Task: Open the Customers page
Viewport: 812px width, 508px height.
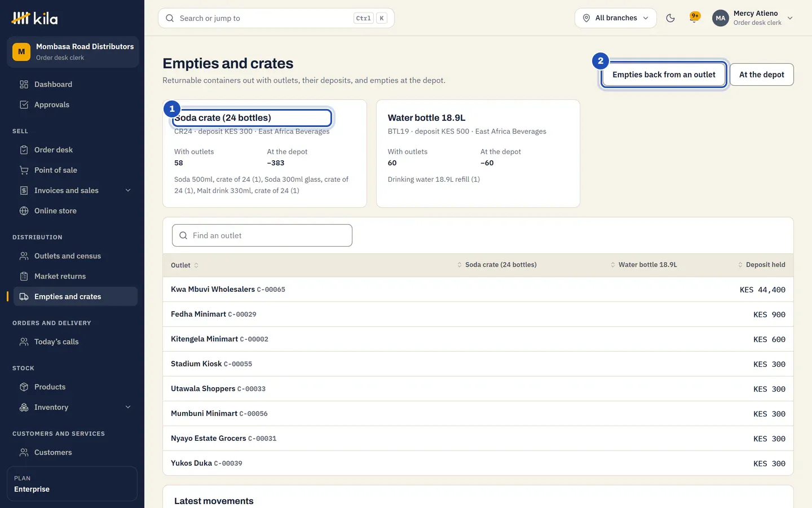Action: [x=76, y=453]
